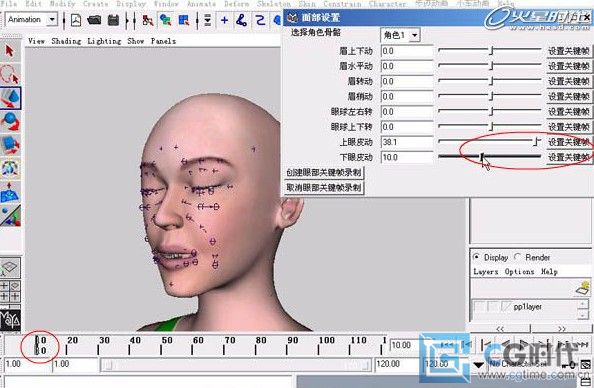594x388 pixels.
Task: Click the Save Scene disk icon
Action: tap(113, 20)
